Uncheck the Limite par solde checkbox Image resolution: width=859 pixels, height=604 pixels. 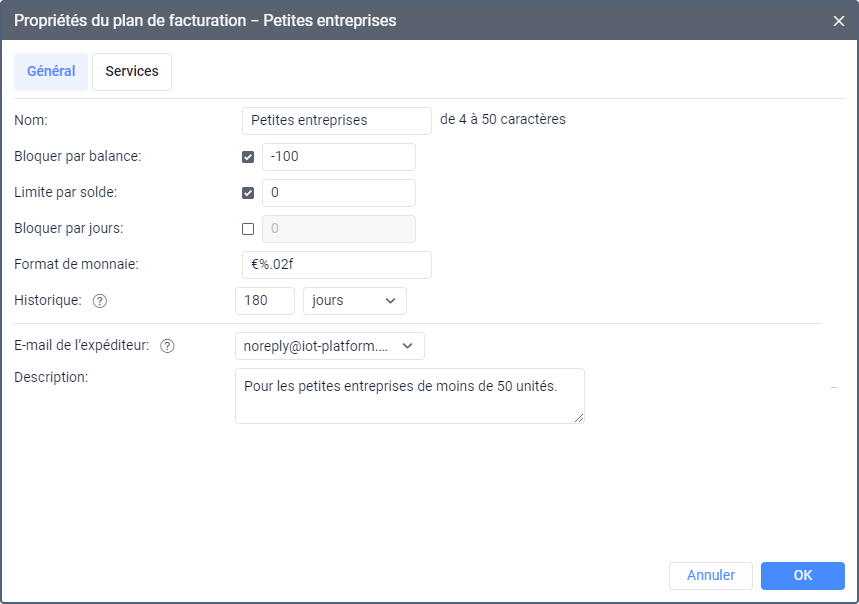248,193
